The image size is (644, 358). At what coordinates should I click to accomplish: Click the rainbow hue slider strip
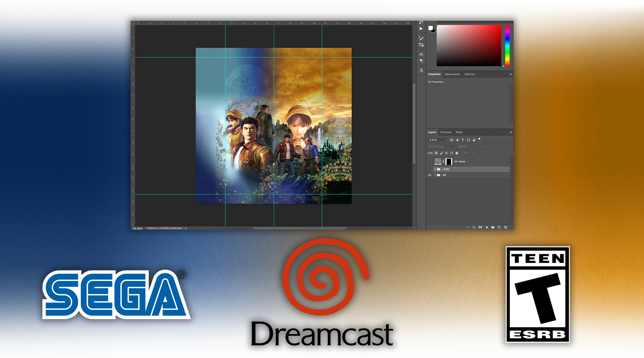click(x=507, y=45)
